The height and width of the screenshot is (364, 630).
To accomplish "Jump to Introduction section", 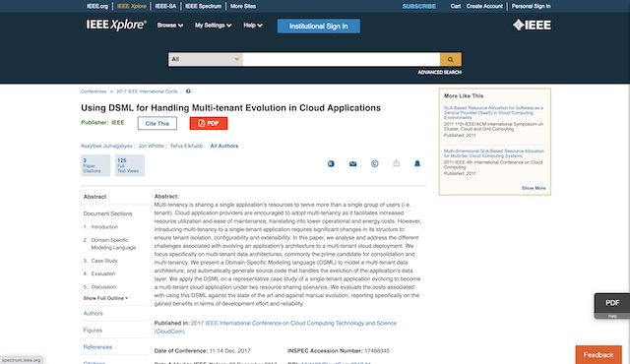I will [x=104, y=226].
